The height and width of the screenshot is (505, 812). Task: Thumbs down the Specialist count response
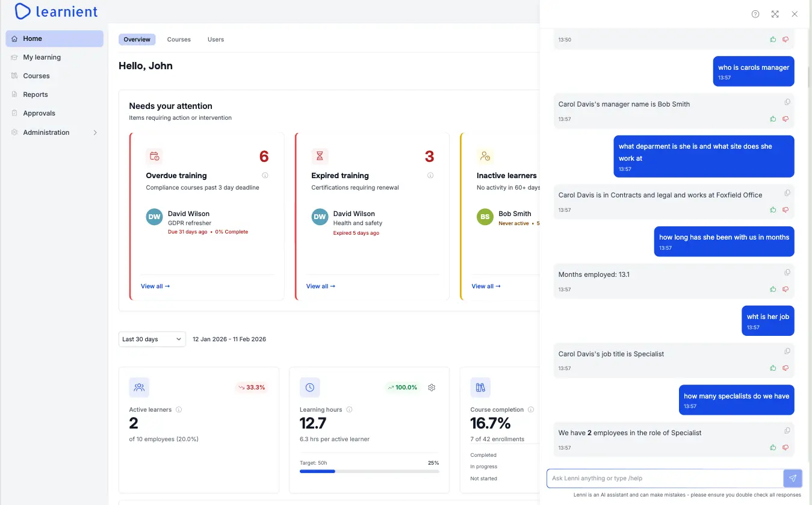[785, 447]
